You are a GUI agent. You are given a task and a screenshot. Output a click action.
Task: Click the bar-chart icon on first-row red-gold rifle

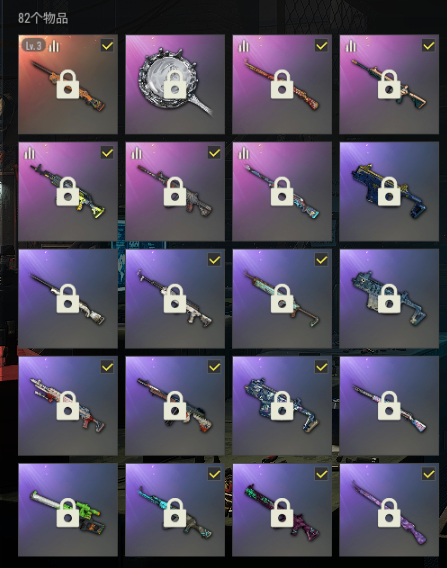tap(244, 46)
